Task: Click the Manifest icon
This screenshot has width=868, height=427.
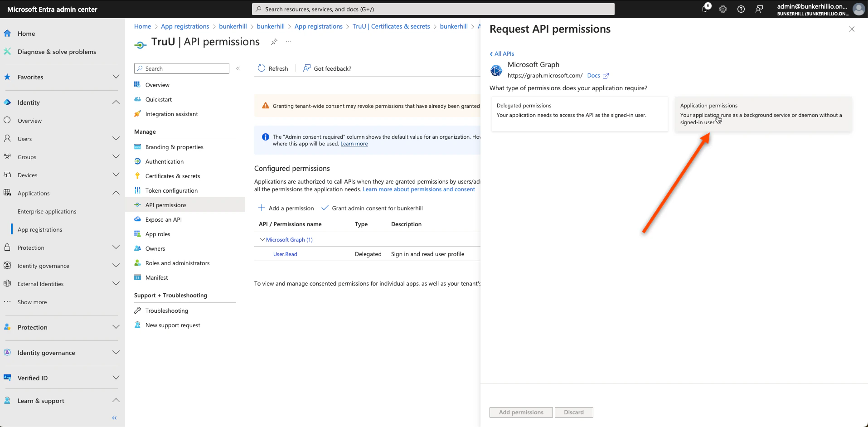Action: tap(137, 277)
